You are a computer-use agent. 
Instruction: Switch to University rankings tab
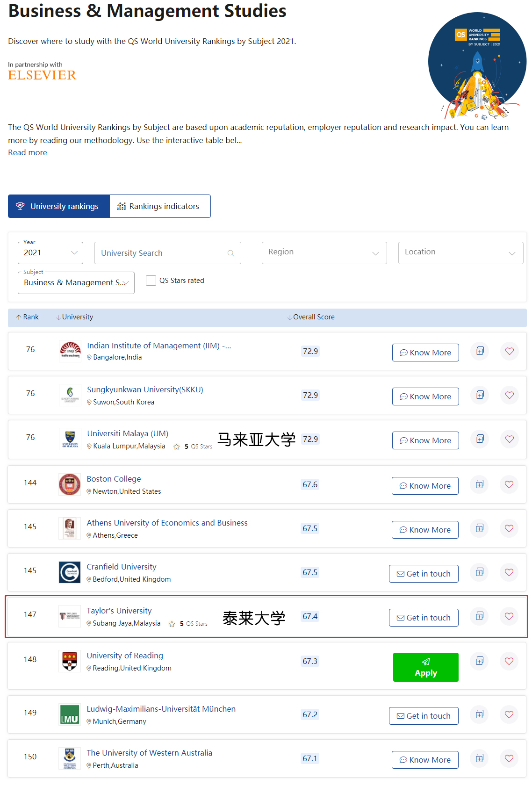(x=59, y=206)
